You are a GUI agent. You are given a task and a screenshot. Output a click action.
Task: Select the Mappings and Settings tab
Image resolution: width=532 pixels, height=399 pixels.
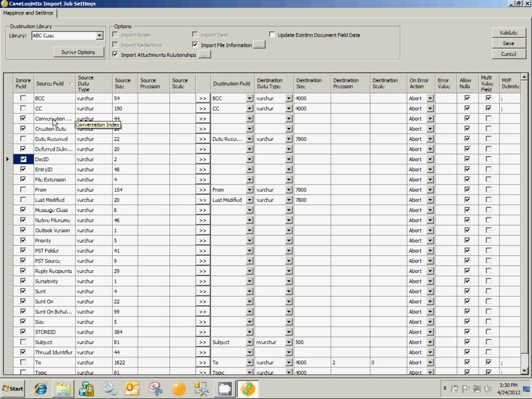click(x=28, y=13)
